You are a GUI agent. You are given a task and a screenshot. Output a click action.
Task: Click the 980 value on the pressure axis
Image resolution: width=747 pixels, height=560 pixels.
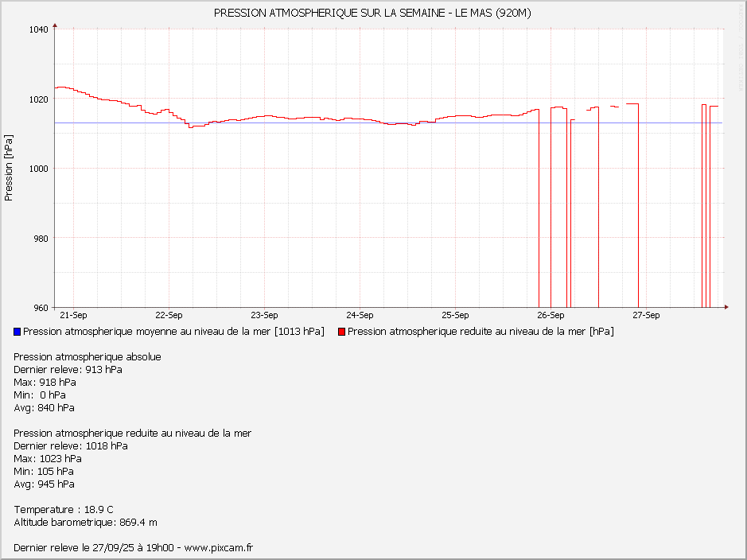[41, 238]
